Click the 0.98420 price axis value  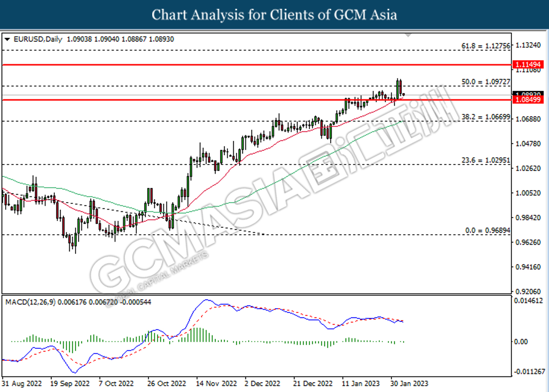point(528,217)
